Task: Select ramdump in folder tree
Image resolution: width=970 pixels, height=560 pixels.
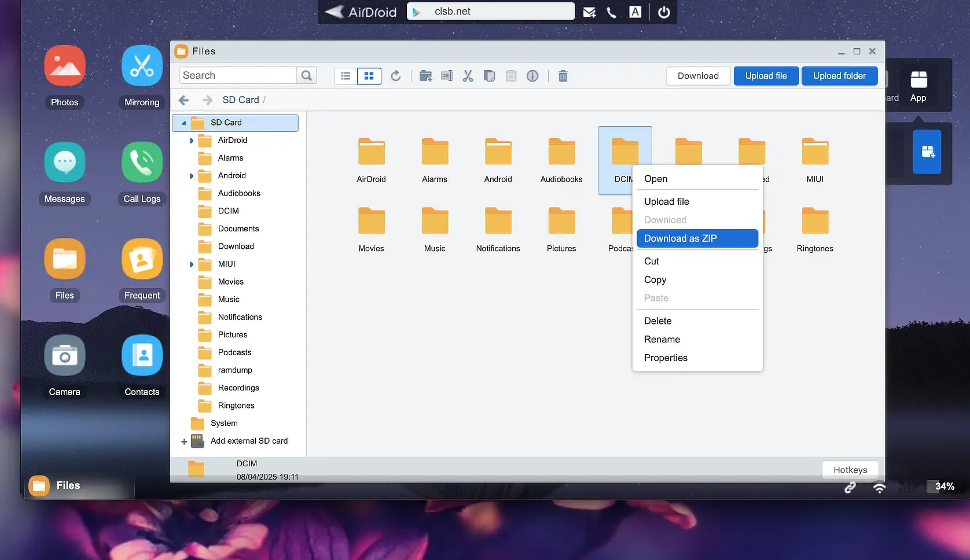Action: pyautogui.click(x=235, y=370)
